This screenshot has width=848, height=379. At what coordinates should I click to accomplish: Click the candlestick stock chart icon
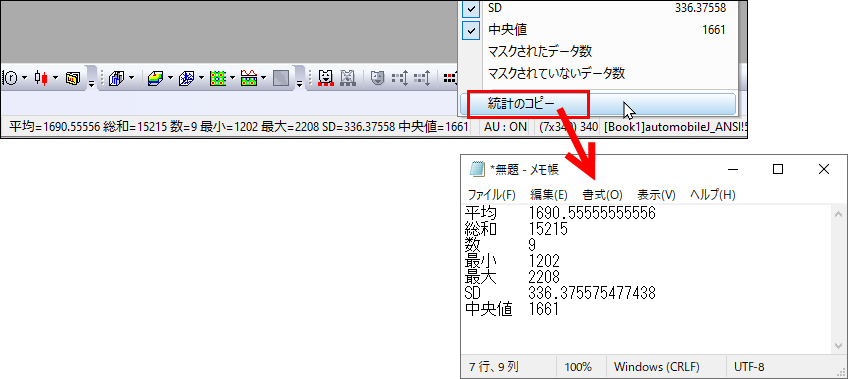[x=41, y=78]
